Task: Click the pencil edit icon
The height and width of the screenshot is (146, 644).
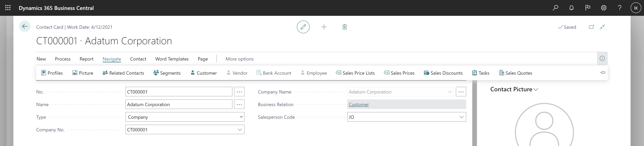Action: pos(303,27)
